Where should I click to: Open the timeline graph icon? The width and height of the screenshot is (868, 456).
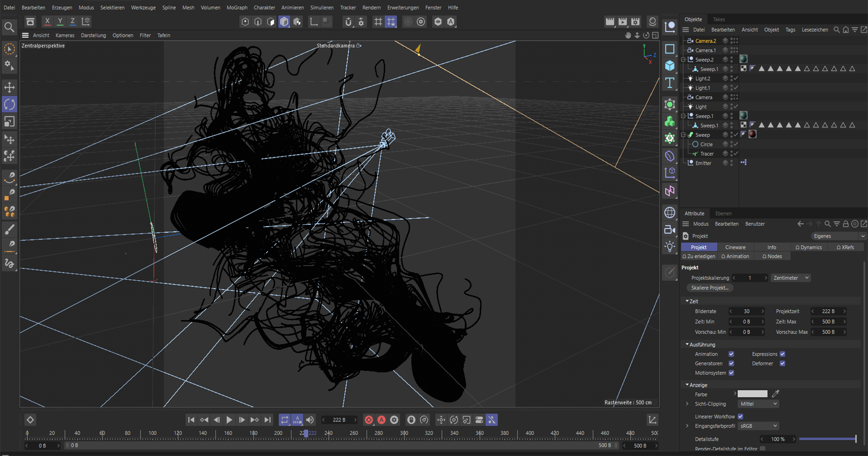point(652,420)
